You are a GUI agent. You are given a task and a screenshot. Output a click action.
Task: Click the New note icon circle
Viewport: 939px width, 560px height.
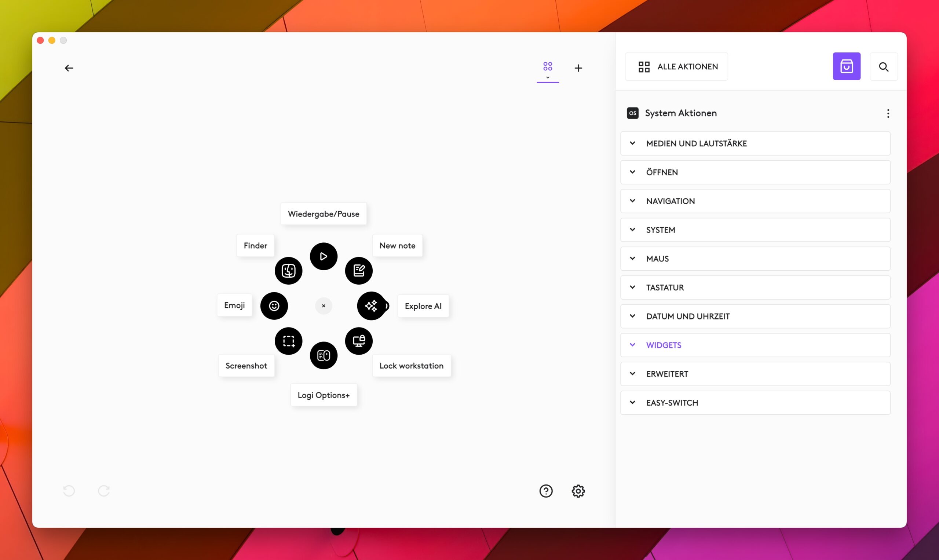[358, 271]
